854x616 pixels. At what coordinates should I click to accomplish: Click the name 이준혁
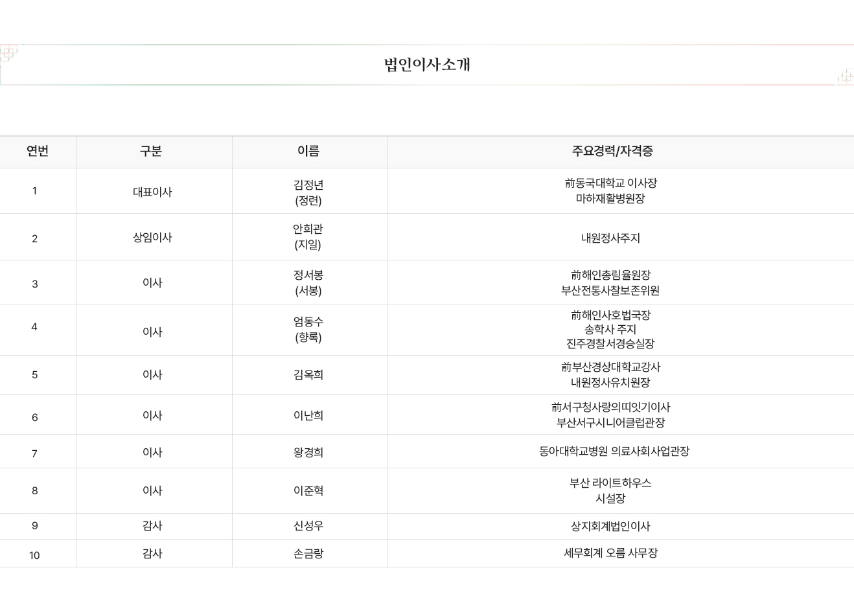308,490
